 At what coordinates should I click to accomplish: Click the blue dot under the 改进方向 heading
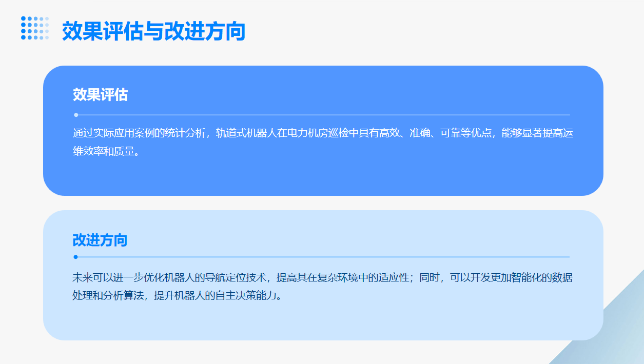75,257
